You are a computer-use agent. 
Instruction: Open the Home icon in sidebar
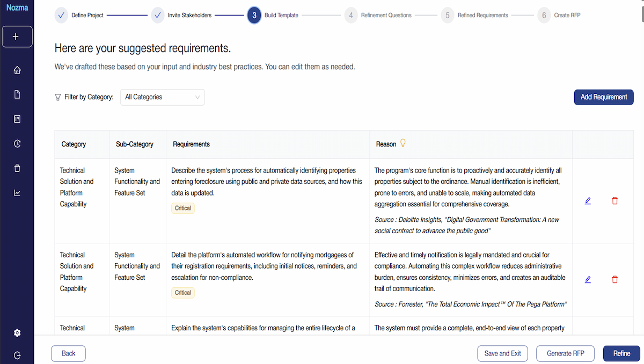[17, 70]
